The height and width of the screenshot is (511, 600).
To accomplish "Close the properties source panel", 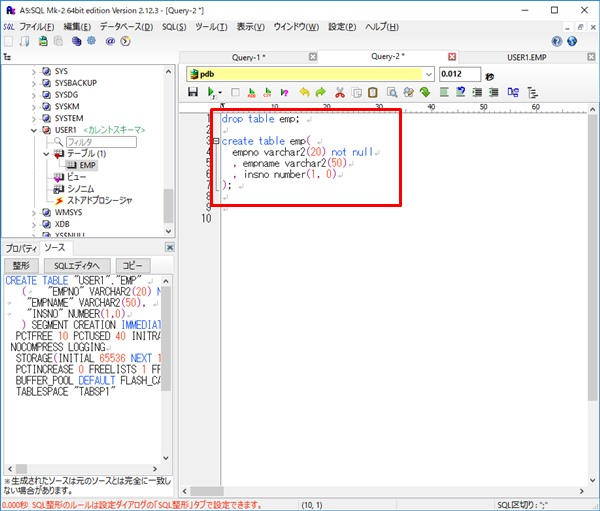I will pos(170,247).
